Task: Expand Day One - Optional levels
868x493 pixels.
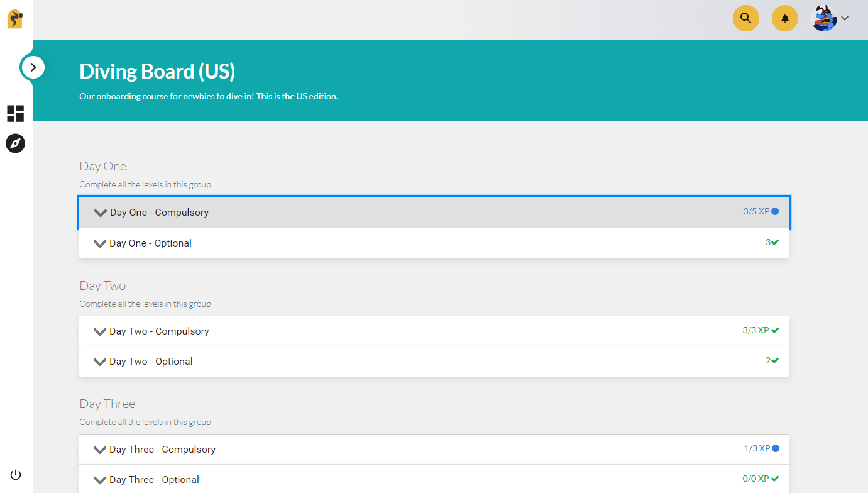Action: (100, 242)
